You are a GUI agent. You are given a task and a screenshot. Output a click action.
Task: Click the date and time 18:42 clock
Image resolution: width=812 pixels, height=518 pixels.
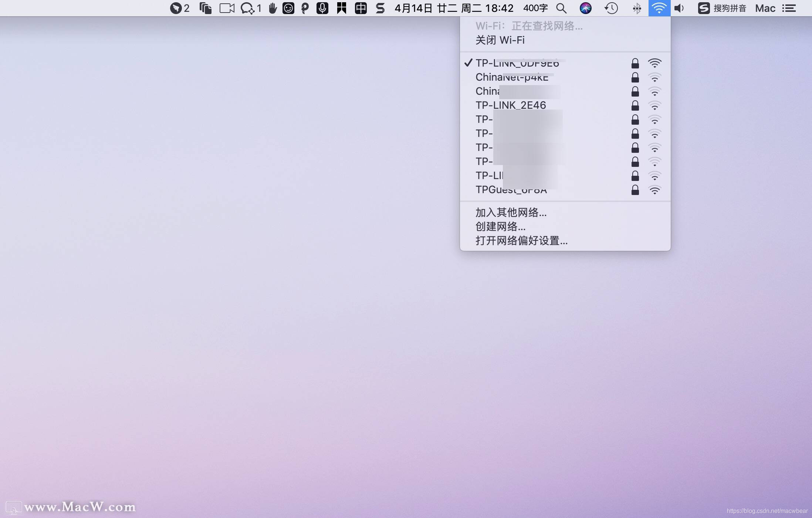(x=454, y=8)
